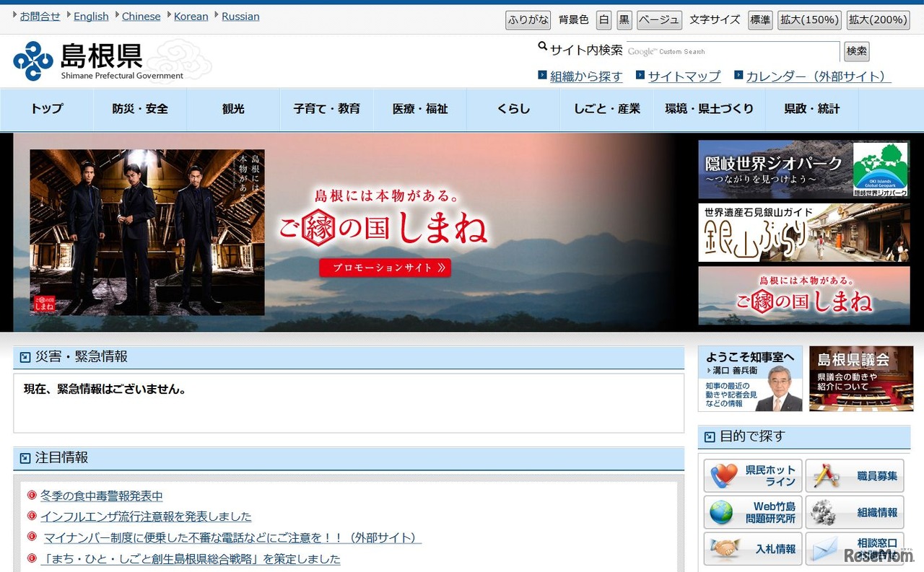The image size is (924, 572).
Task: Click the red bullet beside マイナンバー制度 notice
Action: coord(32,537)
